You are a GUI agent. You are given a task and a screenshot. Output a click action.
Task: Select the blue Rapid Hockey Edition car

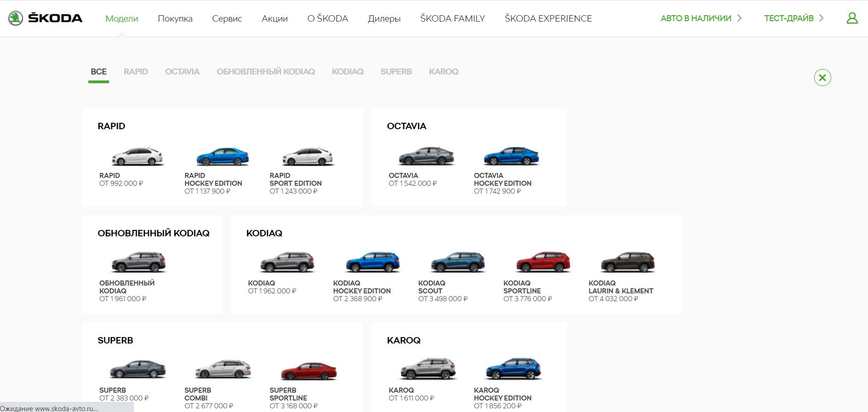click(x=223, y=156)
